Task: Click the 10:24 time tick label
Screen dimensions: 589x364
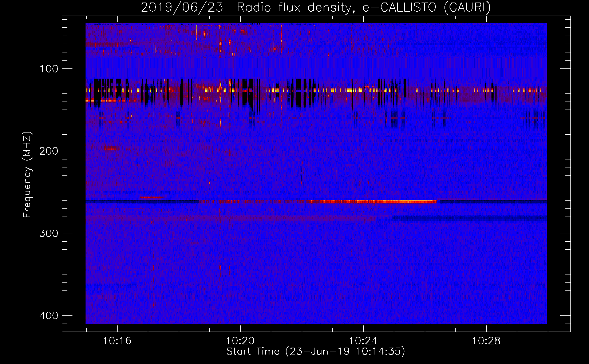Action: point(363,341)
